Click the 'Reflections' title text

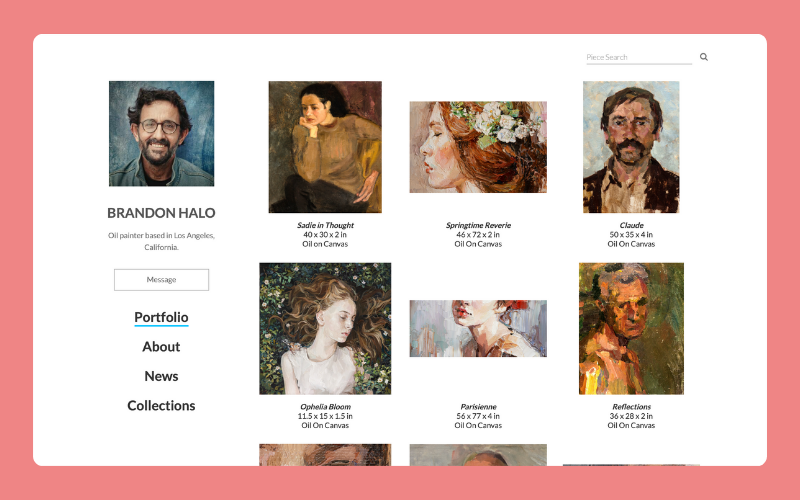point(631,407)
